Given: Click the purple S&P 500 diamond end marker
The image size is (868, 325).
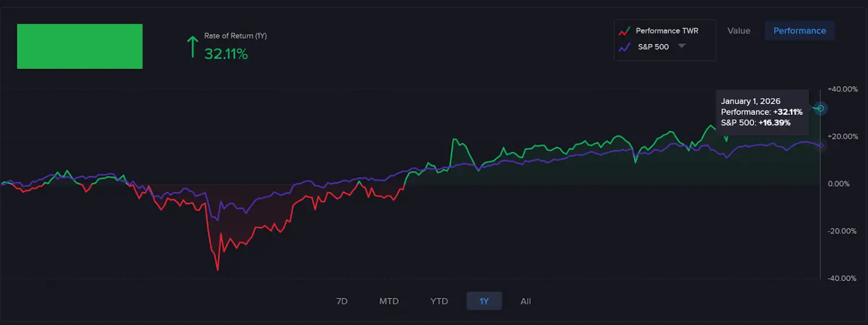Looking at the screenshot, I should pyautogui.click(x=821, y=146).
